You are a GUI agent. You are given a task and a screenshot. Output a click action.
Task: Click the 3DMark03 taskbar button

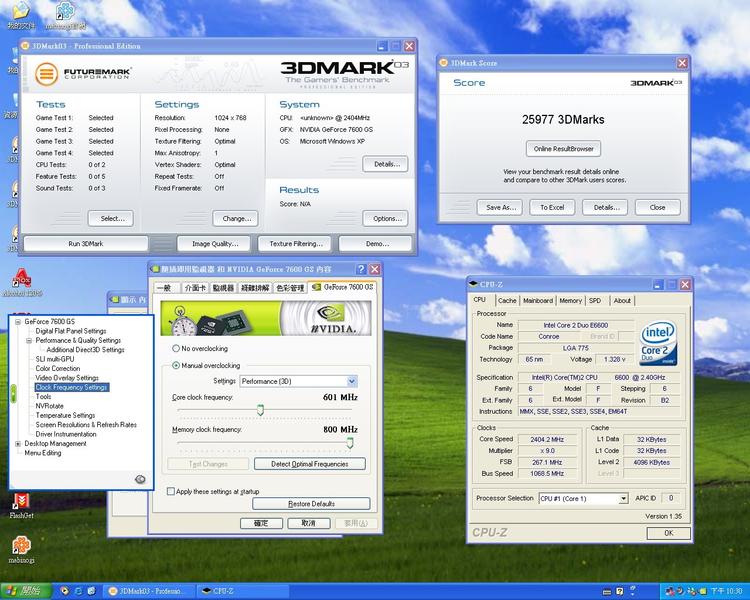point(149,591)
